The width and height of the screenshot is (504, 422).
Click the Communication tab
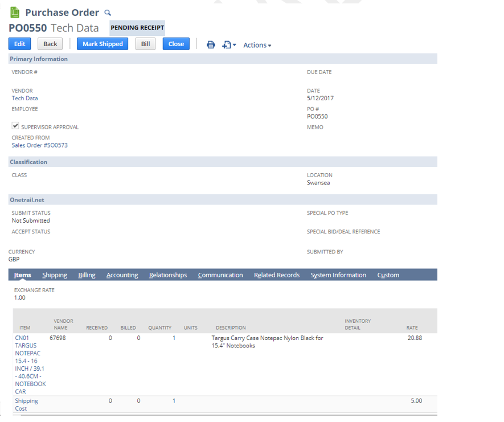(220, 275)
